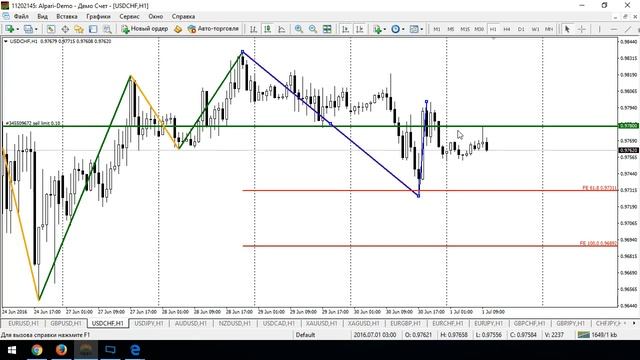This screenshot has width=640, height=360.
Task: Open the Графики menu
Action: pyautogui.click(x=98, y=17)
